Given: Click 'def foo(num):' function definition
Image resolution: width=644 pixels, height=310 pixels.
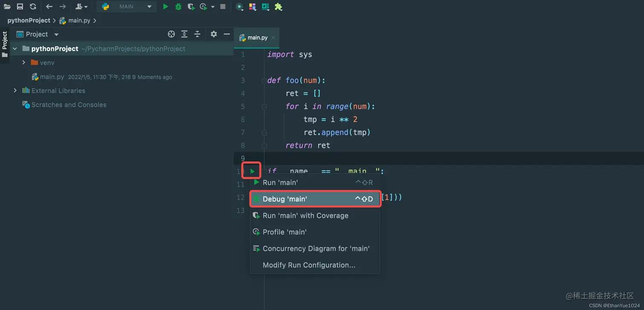Looking at the screenshot, I should 296,81.
